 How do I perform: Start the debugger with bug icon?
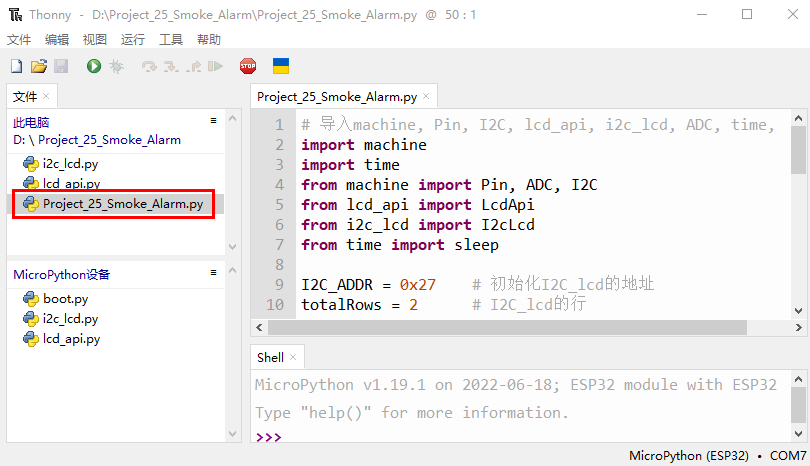tap(117, 66)
